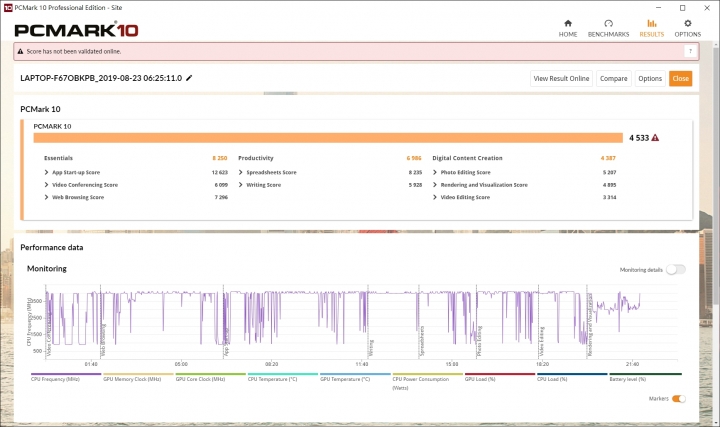The width and height of the screenshot is (720, 427).
Task: Click the red warning icon beside score 4 533
Action: pyautogui.click(x=655, y=138)
